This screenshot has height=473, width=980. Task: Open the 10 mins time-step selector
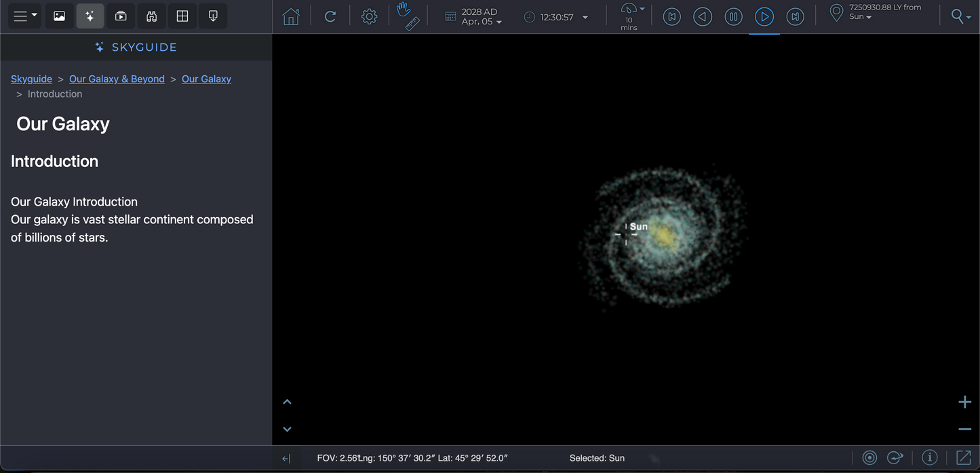[631, 17]
